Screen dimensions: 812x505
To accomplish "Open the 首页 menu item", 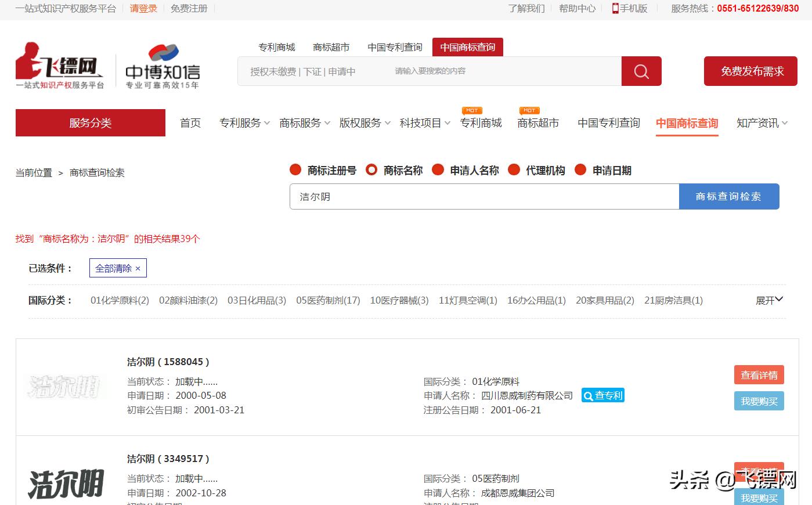I will pyautogui.click(x=190, y=123).
